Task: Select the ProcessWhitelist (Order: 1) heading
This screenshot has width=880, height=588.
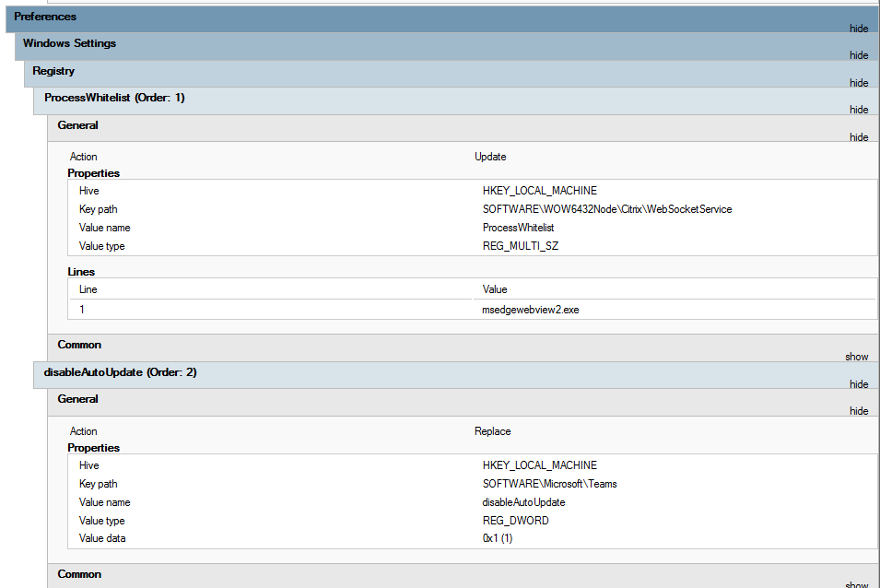Action: [114, 98]
